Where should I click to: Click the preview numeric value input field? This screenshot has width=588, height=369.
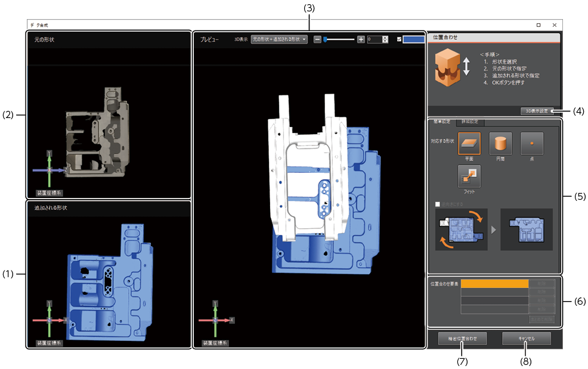point(375,39)
